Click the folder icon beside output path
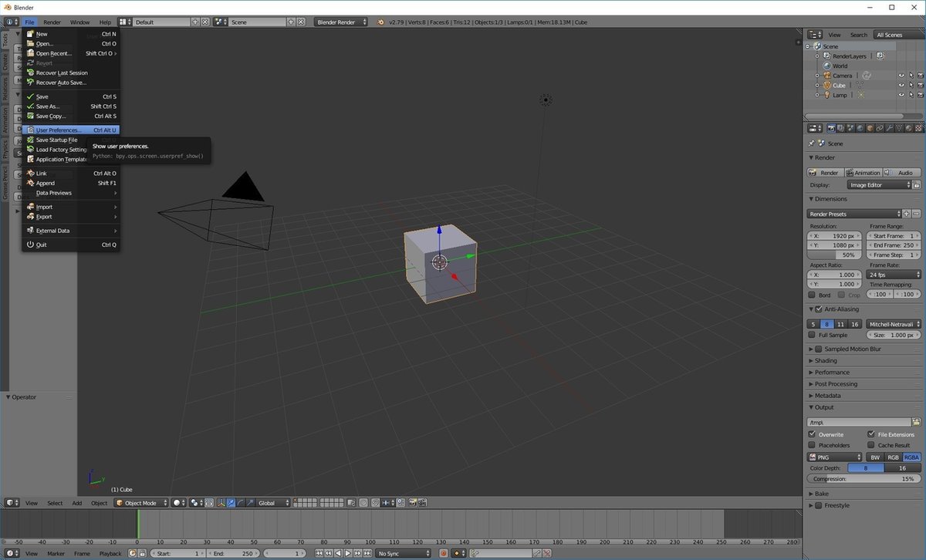The image size is (926, 560). [916, 422]
